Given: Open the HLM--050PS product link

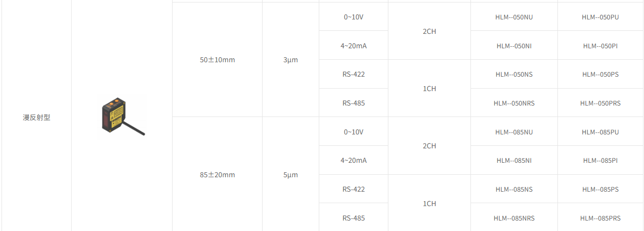Looking at the screenshot, I should (600, 74).
